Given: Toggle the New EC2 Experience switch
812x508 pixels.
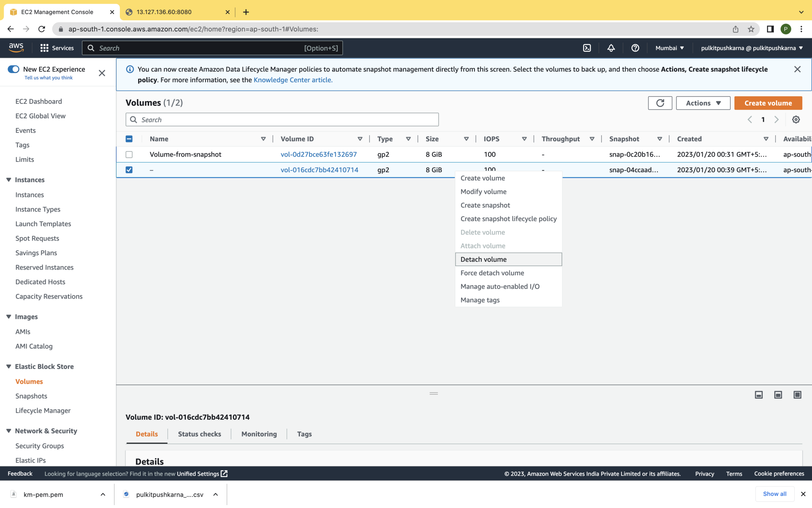Looking at the screenshot, I should [14, 69].
